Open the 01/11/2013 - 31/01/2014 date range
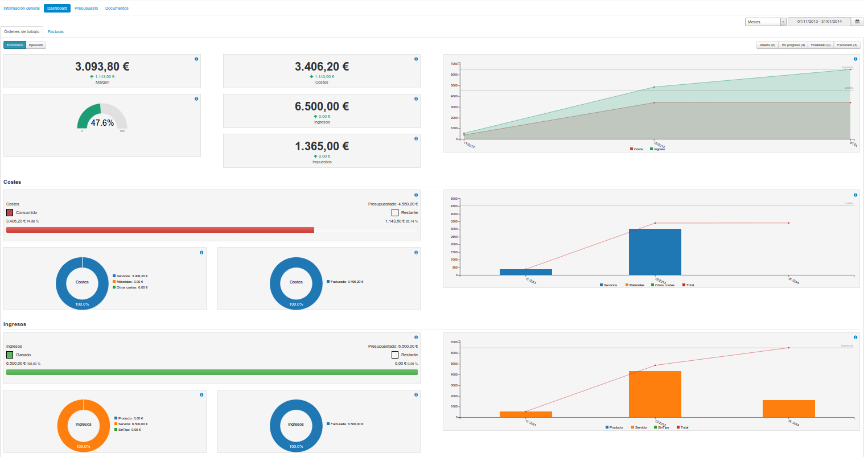The image size is (868, 457). point(819,22)
